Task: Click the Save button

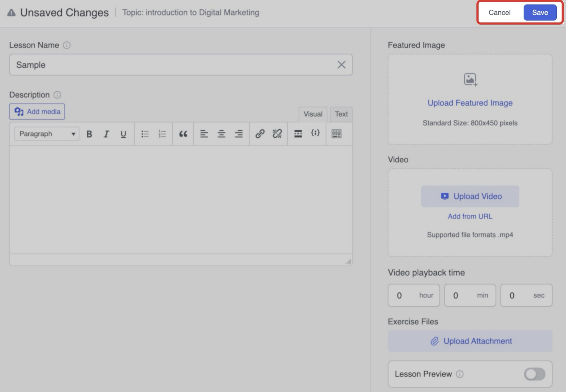Action: [540, 13]
